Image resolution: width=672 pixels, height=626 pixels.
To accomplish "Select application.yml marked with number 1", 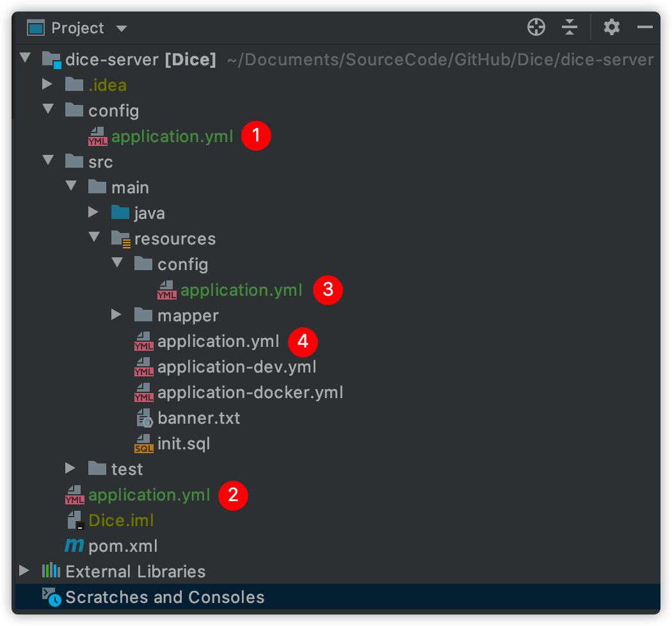I will point(172,136).
